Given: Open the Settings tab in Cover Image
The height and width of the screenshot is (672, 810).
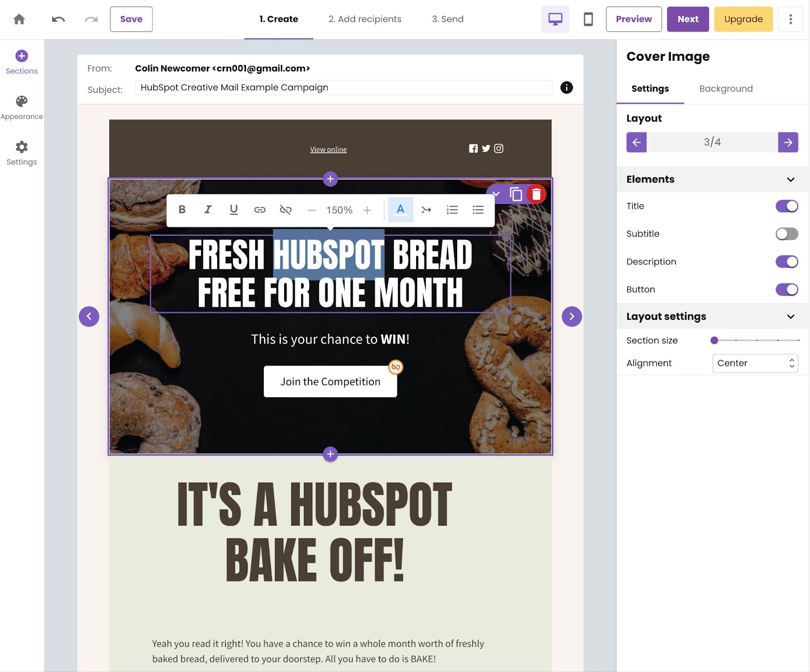Looking at the screenshot, I should click(650, 89).
